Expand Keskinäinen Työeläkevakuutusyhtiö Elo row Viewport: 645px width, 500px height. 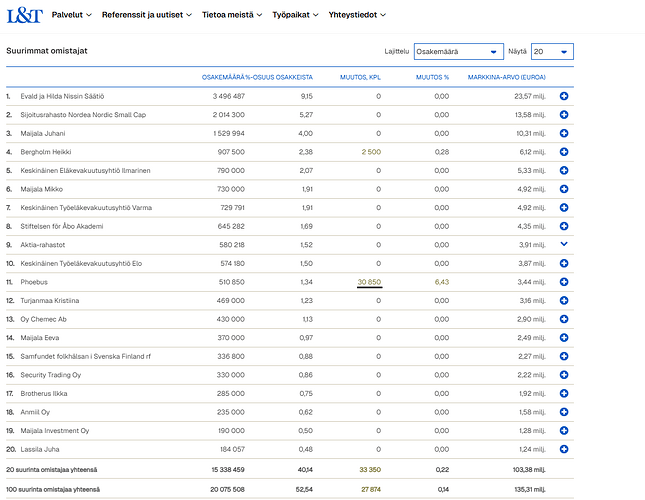pos(564,263)
